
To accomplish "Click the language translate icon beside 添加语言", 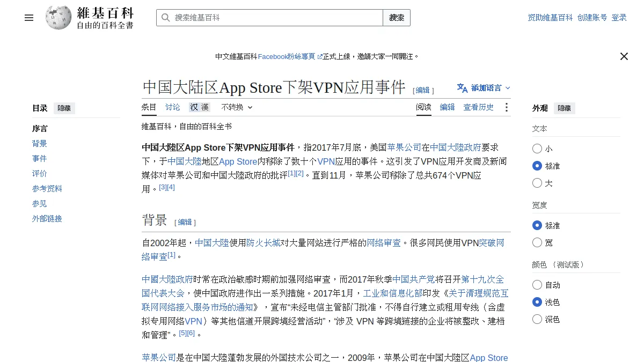I will point(462,88).
